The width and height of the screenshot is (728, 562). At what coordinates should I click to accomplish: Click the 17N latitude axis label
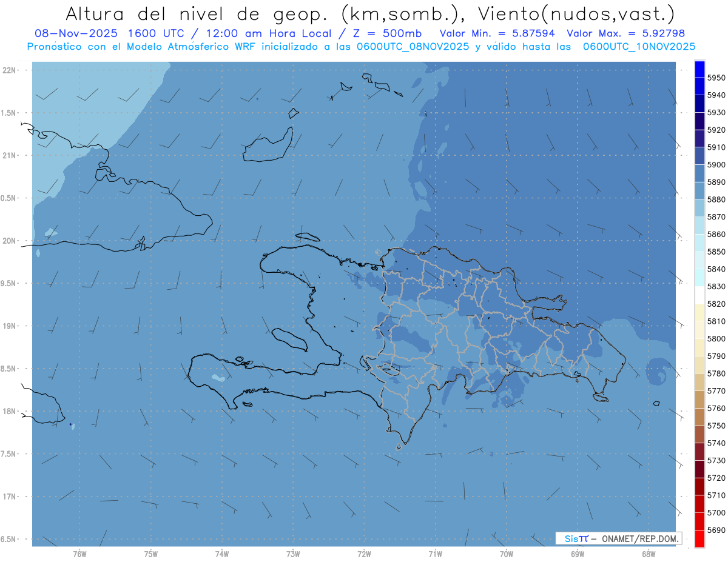click(10, 497)
